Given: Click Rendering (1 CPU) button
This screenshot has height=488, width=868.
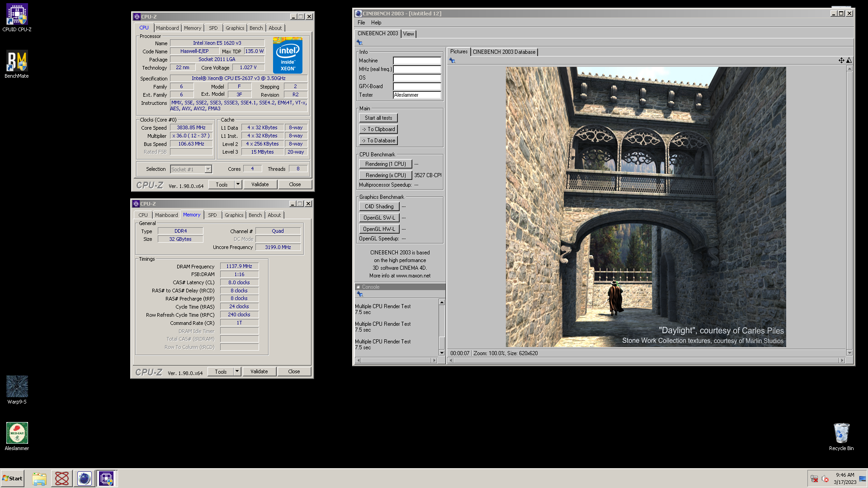Looking at the screenshot, I should click(386, 164).
